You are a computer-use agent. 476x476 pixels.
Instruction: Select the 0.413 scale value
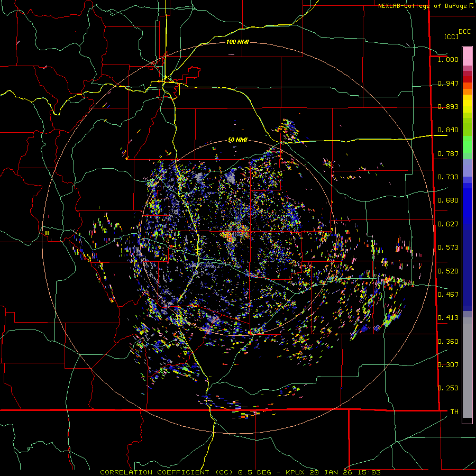448,318
